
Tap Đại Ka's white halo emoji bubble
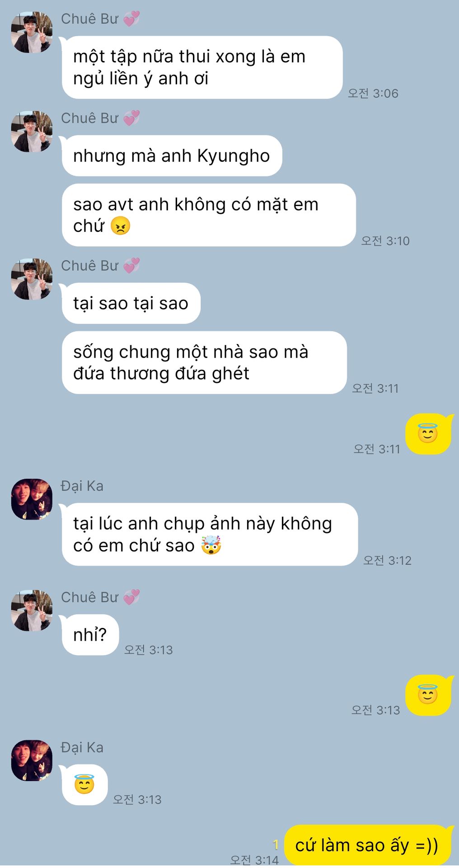tap(84, 784)
